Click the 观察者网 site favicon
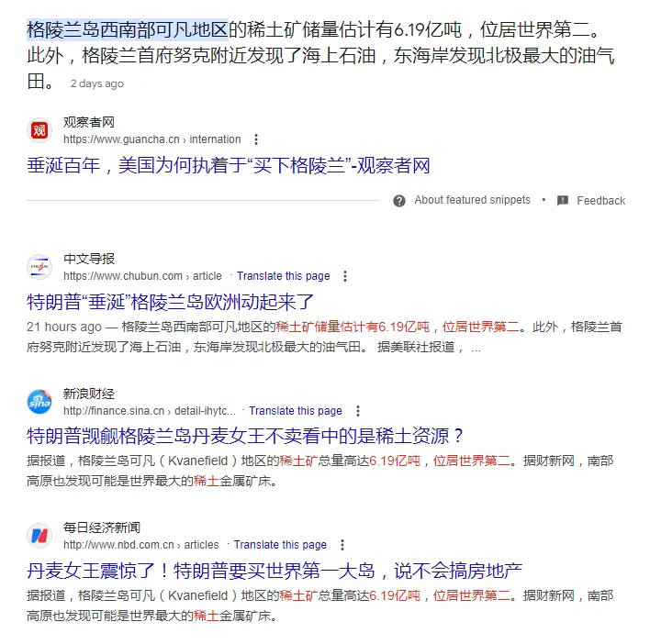 [x=39, y=130]
